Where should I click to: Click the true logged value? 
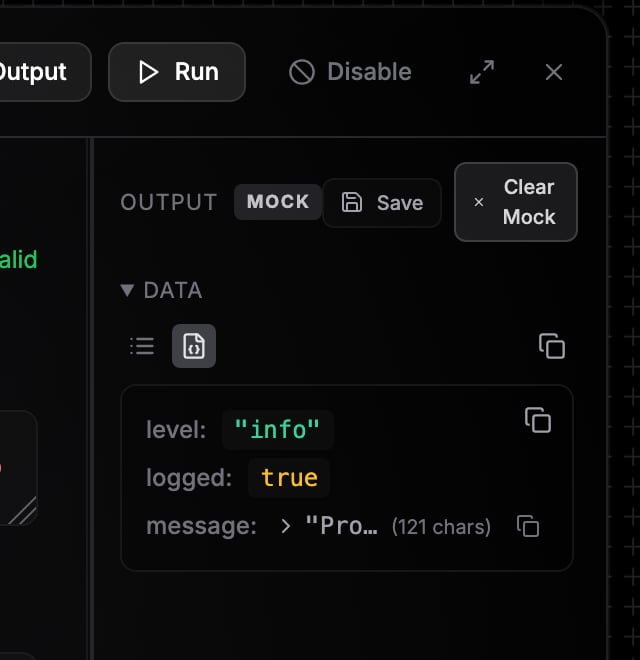289,478
